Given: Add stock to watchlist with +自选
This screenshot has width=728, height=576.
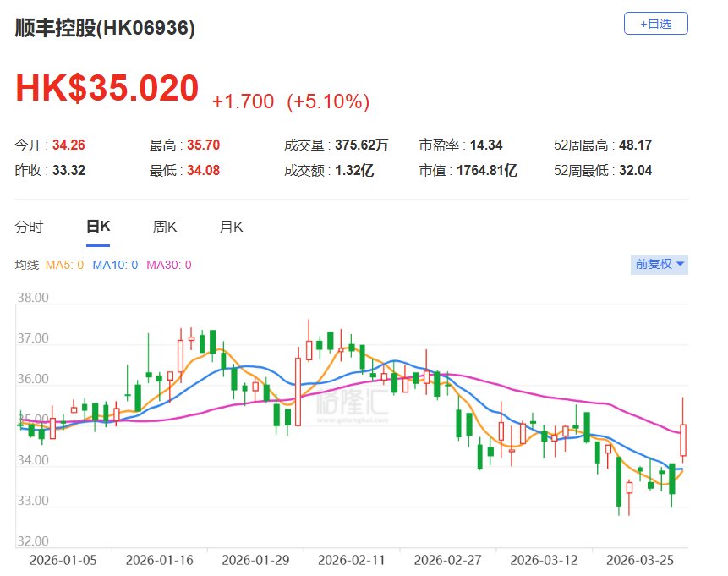Looking at the screenshot, I should pos(655,24).
